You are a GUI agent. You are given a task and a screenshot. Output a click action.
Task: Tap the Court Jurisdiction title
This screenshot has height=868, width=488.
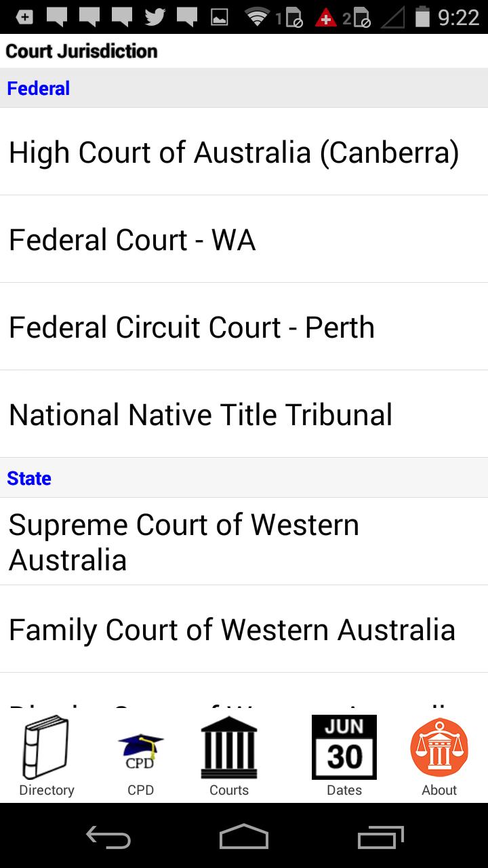81,52
